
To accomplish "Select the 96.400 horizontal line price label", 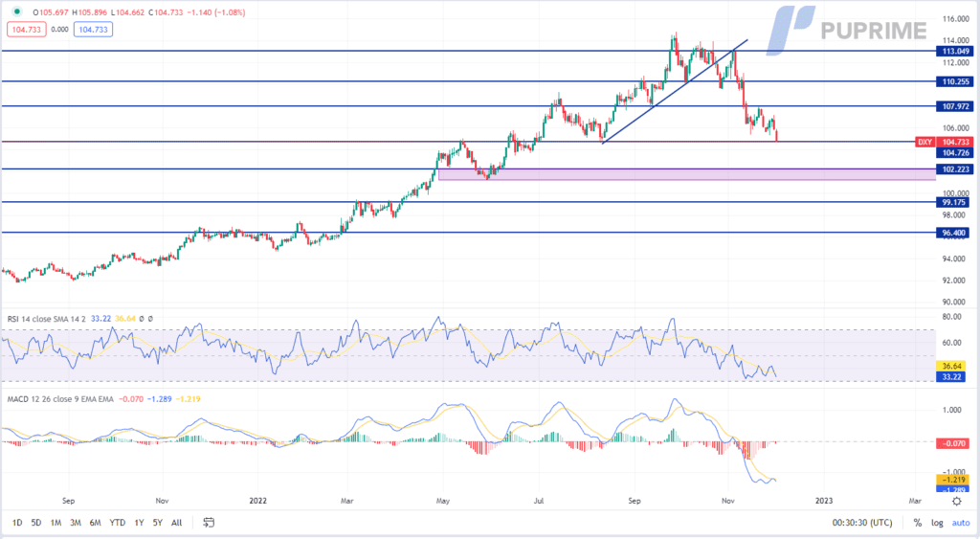I will pyautogui.click(x=954, y=233).
